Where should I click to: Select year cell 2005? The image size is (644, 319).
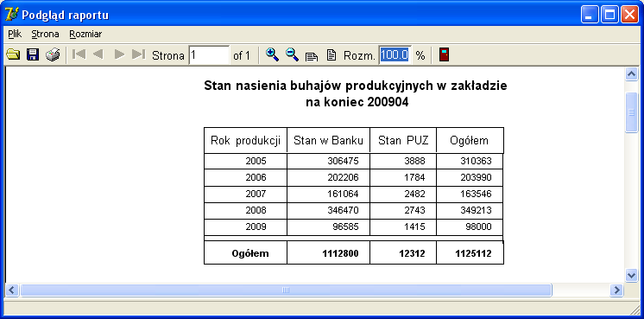click(256, 161)
